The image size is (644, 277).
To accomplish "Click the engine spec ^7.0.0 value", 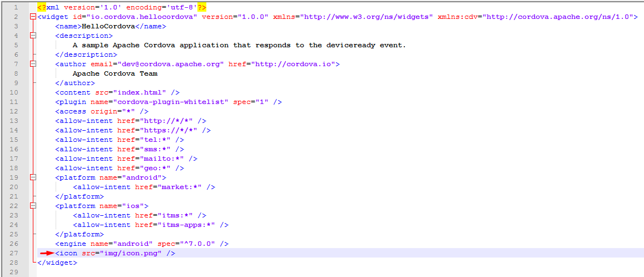I will point(196,244).
